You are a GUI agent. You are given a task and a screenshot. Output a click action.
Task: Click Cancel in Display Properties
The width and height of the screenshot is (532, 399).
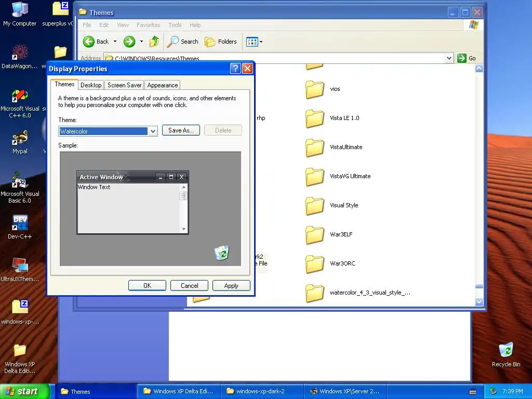(189, 286)
